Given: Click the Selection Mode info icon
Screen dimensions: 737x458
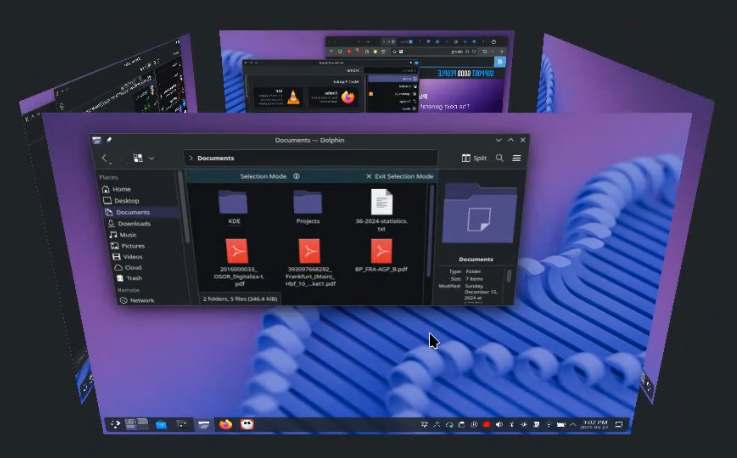Looking at the screenshot, I should 297,176.
